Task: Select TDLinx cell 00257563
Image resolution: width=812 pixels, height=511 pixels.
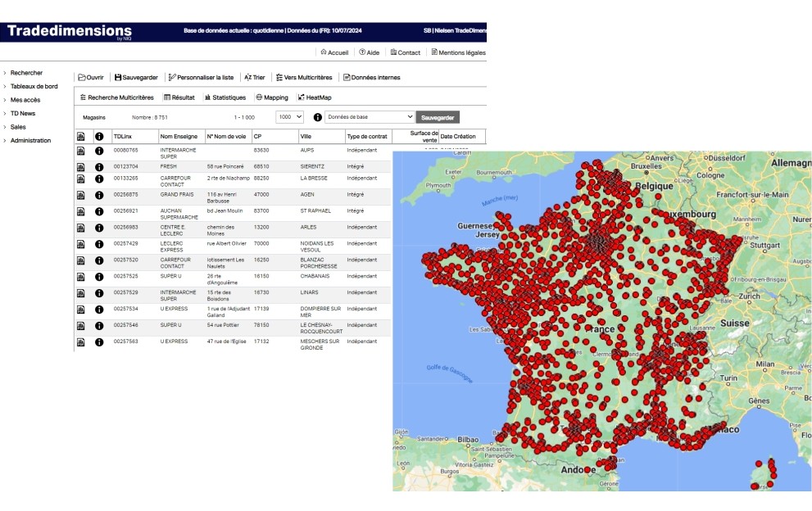Action: (x=126, y=341)
